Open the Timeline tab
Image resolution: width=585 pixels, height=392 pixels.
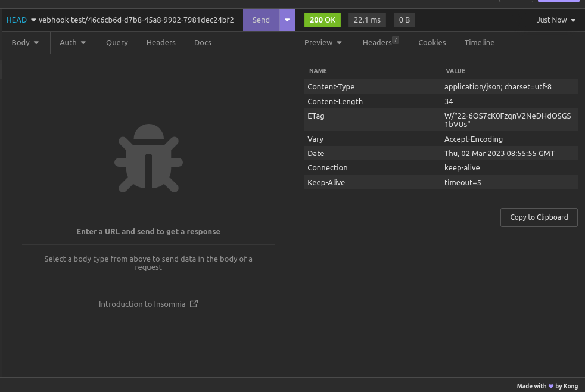point(479,43)
